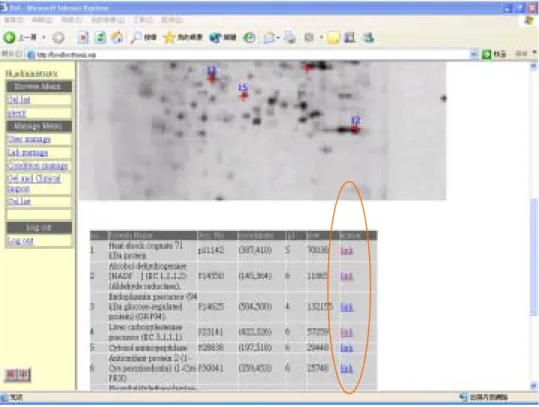Open the second menu bar item (Edit)
This screenshot has height=407, width=539.
[x=42, y=20]
